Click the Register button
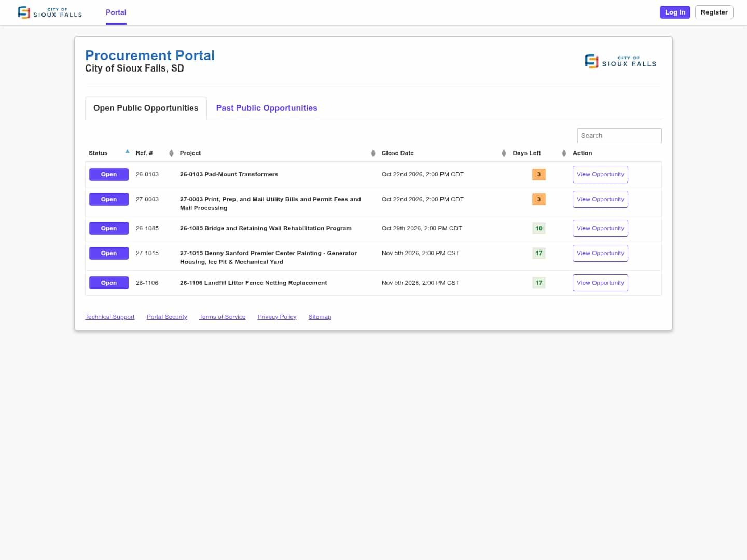This screenshot has height=560, width=747. [x=714, y=12]
